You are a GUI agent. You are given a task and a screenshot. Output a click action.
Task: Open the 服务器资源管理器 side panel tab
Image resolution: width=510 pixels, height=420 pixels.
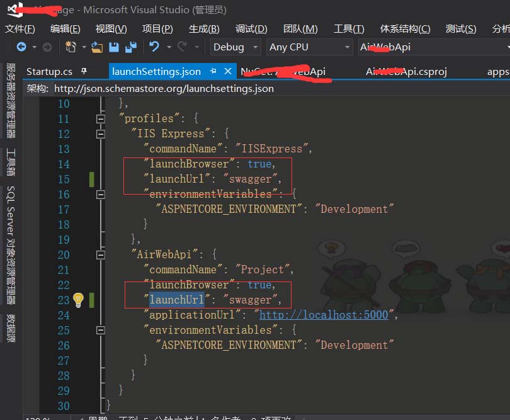[11, 101]
